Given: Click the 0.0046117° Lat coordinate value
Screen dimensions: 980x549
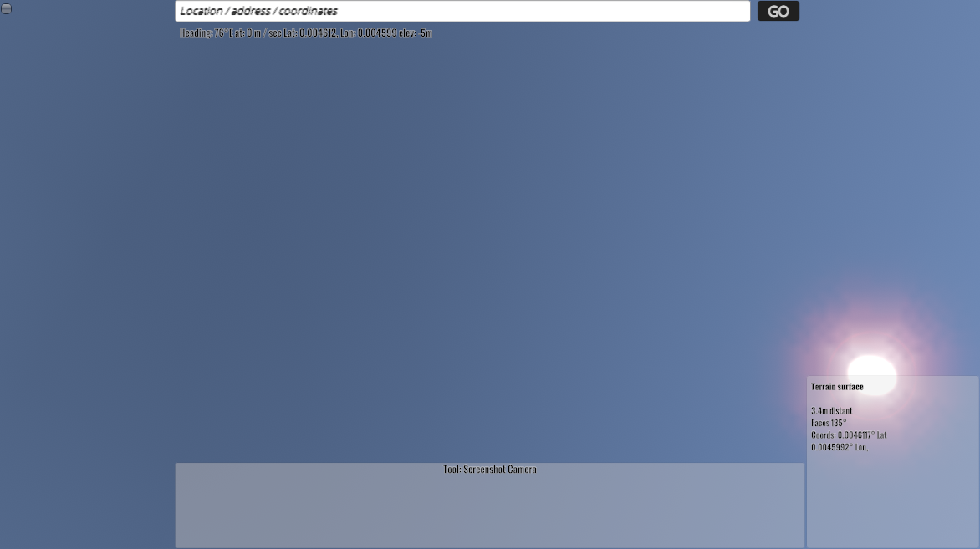Looking at the screenshot, I should click(862, 435).
